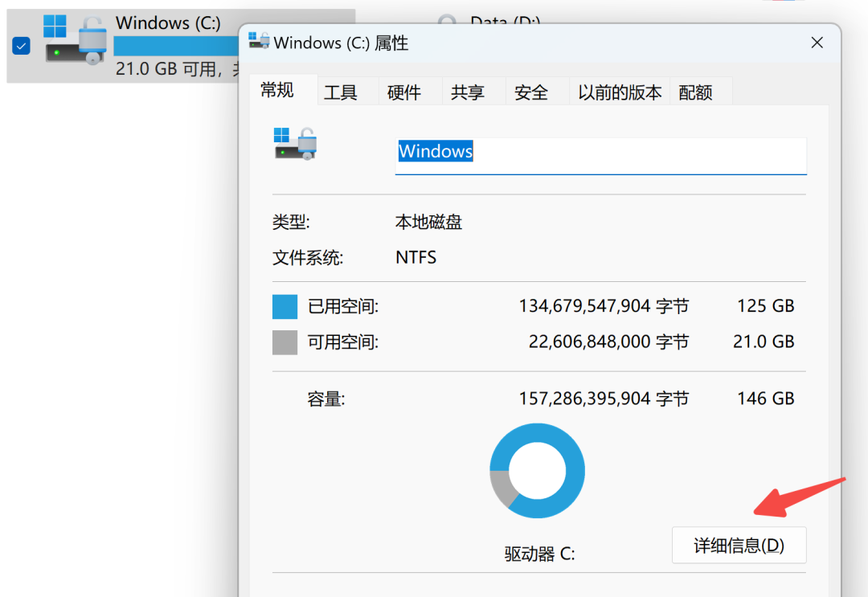
Task: Switch to the 常规 tab
Action: point(283,90)
